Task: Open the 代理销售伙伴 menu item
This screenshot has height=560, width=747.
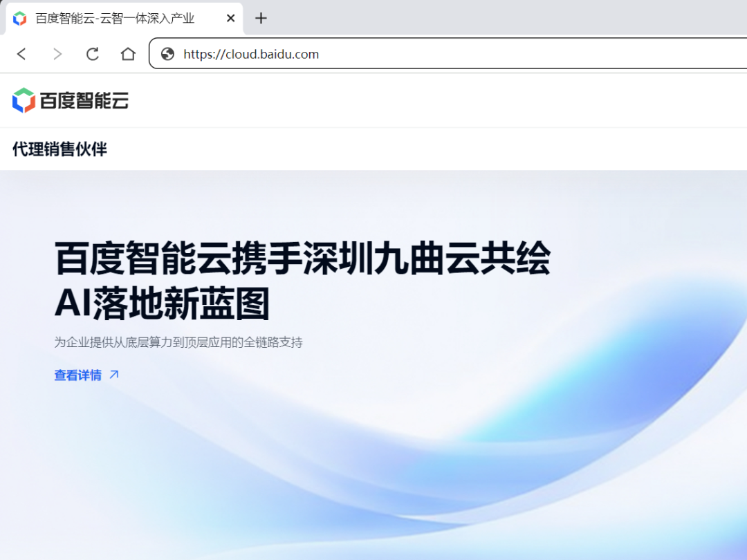Action: tap(59, 149)
